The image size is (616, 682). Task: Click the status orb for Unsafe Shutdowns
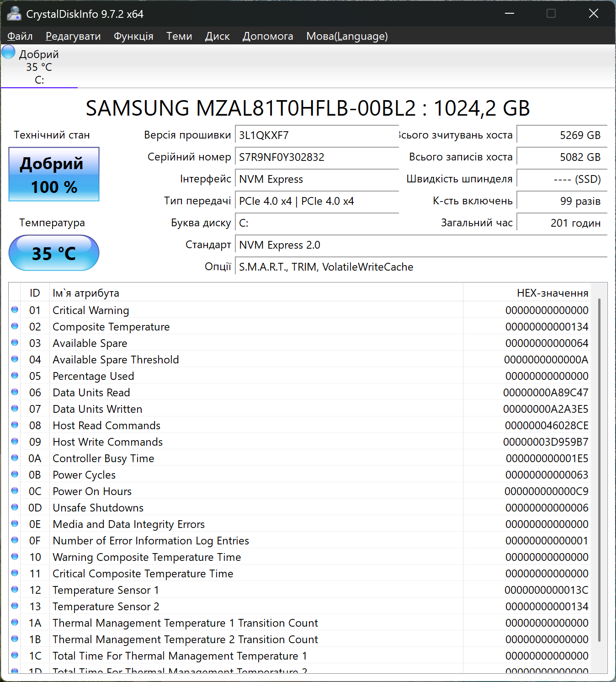tap(15, 507)
